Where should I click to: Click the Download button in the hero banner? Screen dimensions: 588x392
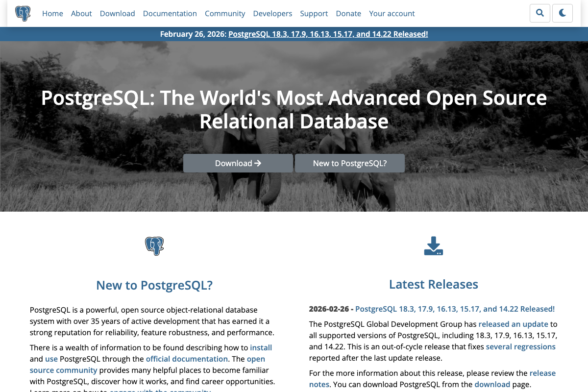238,163
